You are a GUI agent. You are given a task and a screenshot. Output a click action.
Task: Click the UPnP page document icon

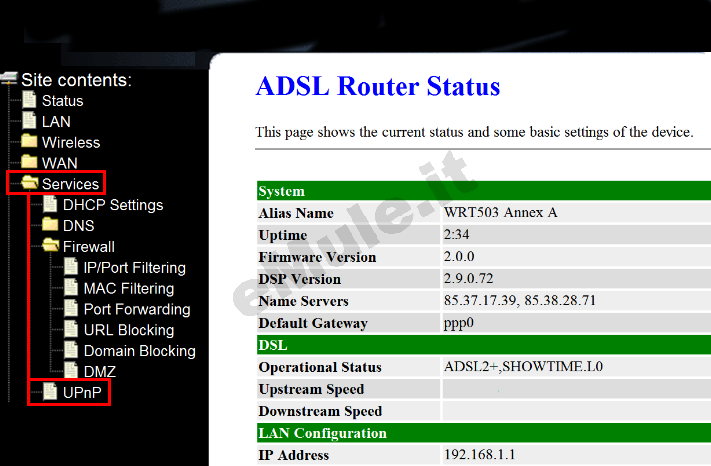50,392
